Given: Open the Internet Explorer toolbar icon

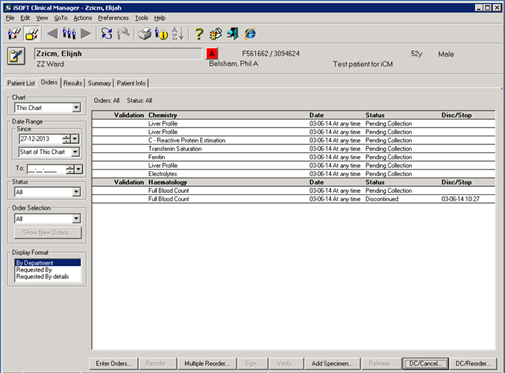Looking at the screenshot, I should pos(250,34).
